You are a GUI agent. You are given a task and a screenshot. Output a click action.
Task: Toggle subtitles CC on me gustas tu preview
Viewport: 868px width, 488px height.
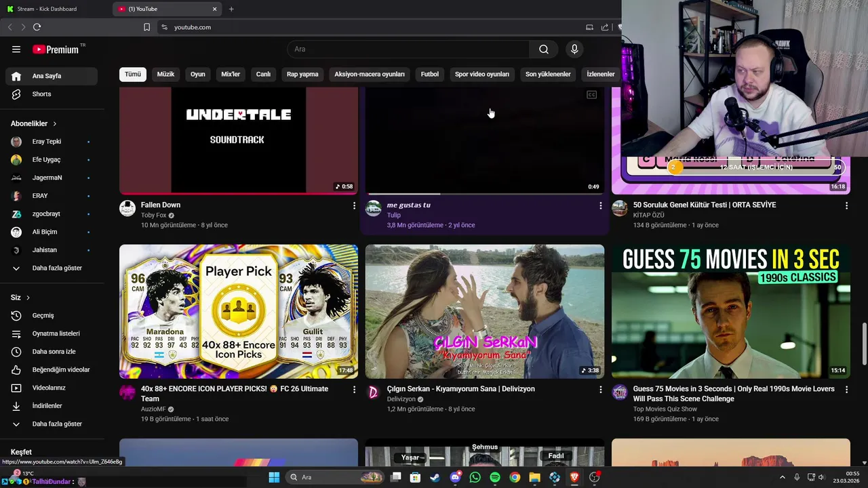pos(591,95)
